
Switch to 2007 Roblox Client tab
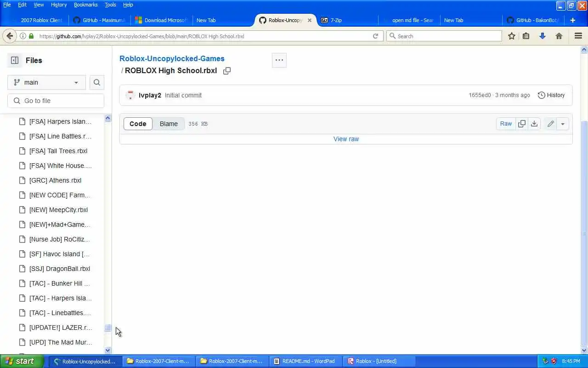point(38,20)
